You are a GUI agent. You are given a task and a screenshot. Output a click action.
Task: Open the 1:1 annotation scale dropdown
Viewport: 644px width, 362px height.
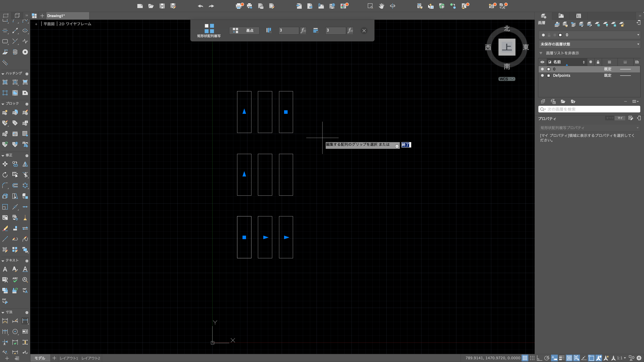pyautogui.click(x=620, y=358)
